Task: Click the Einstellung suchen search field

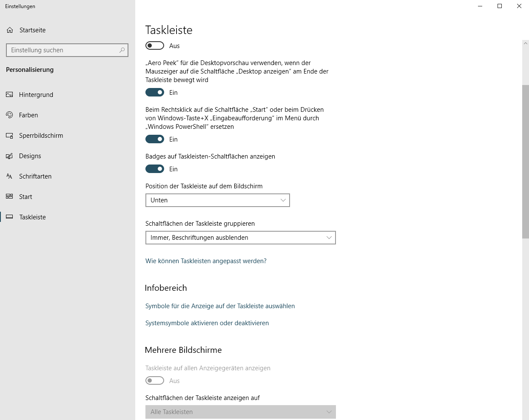Action: (x=64, y=50)
